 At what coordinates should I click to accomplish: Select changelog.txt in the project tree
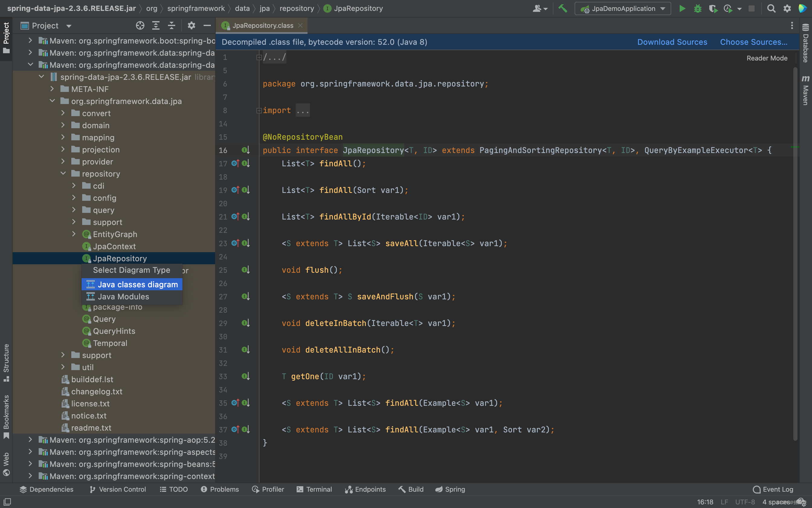[97, 391]
